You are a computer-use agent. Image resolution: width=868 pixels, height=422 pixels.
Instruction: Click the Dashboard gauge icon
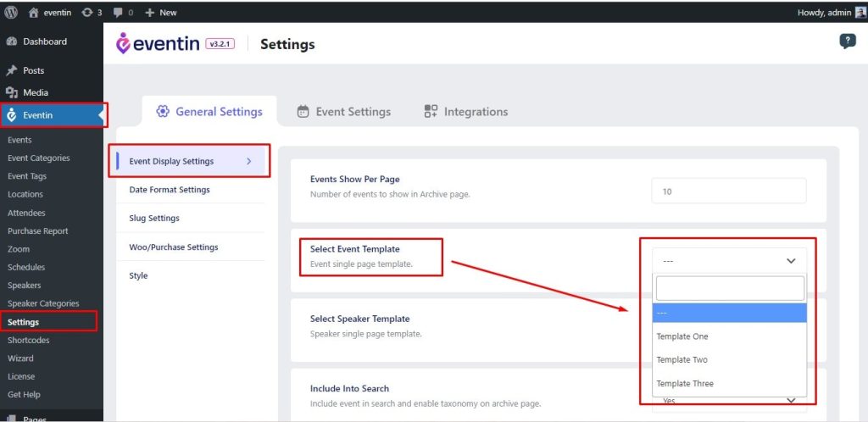pos(12,42)
